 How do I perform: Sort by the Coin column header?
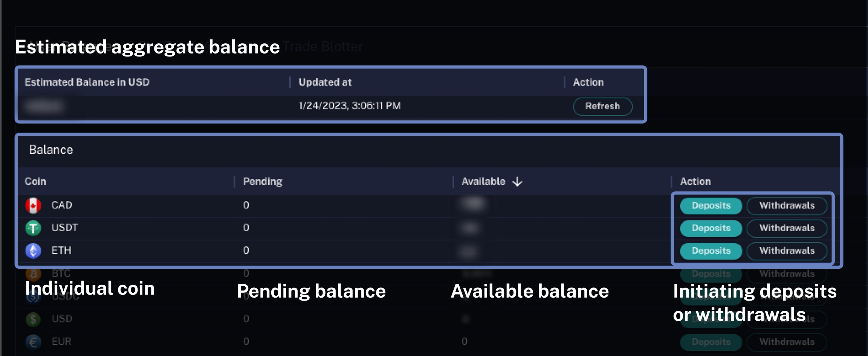pos(35,182)
